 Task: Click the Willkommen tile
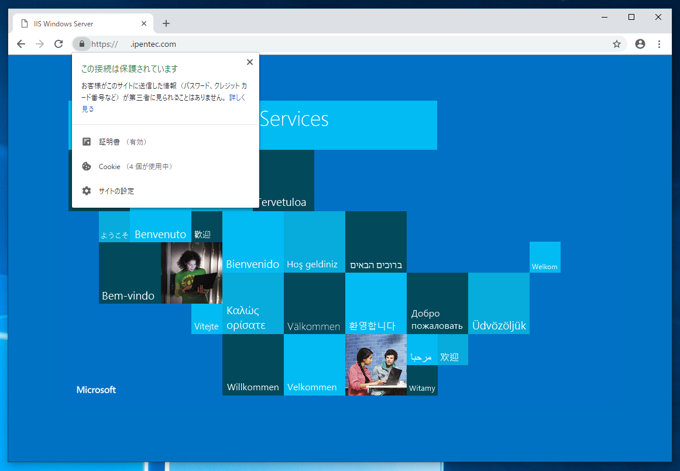253,365
